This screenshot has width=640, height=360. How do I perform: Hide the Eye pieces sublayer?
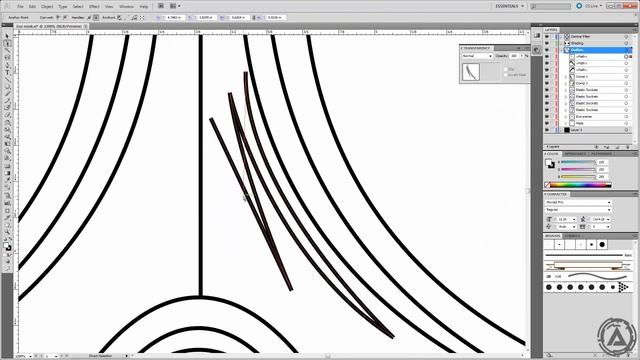(547, 116)
